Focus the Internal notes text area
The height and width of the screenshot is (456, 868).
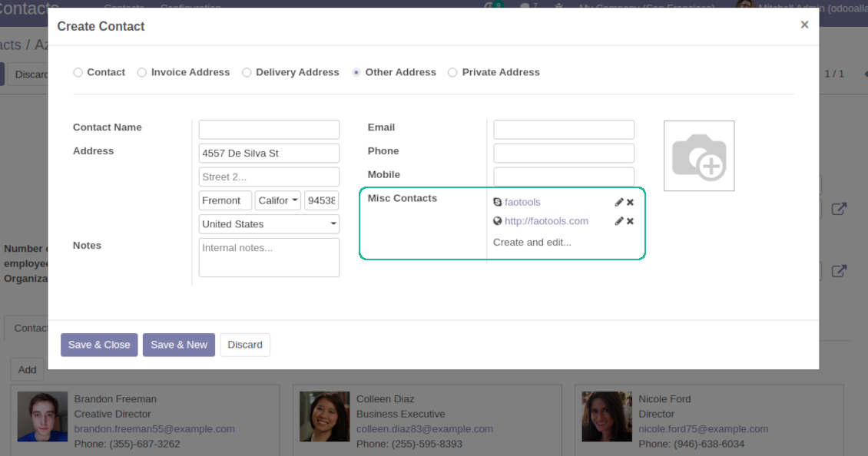(269, 257)
